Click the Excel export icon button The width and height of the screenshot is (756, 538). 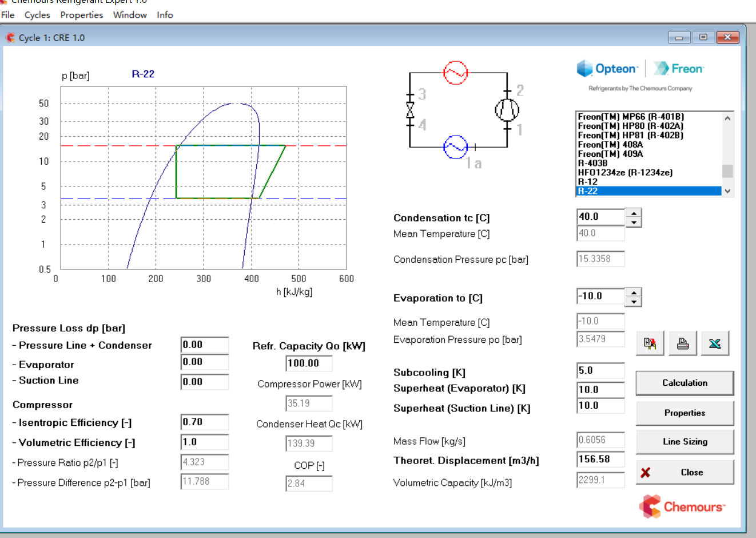pyautogui.click(x=715, y=343)
